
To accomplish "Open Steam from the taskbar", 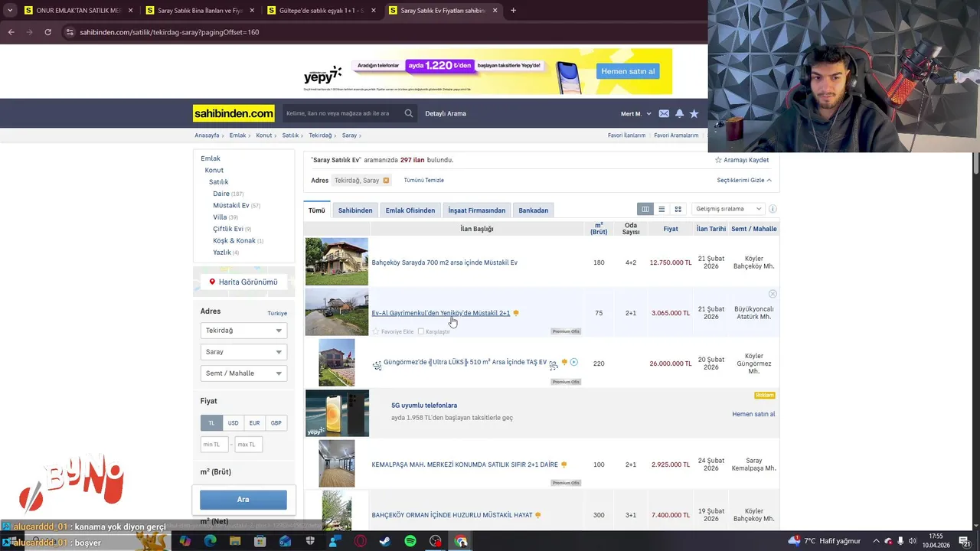I will pos(385,541).
